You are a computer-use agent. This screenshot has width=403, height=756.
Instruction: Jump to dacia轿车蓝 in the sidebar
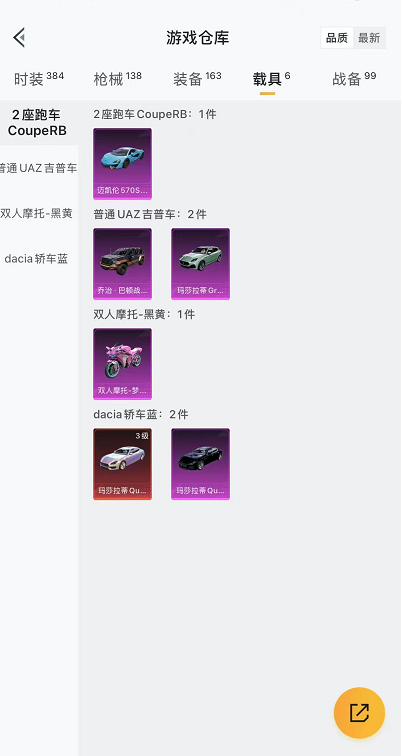[x=38, y=259]
